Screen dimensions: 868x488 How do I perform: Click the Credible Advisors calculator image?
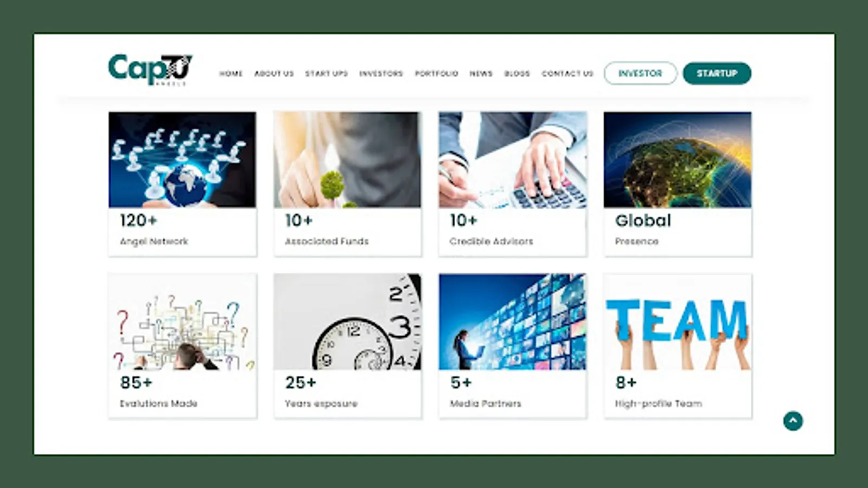coord(513,159)
